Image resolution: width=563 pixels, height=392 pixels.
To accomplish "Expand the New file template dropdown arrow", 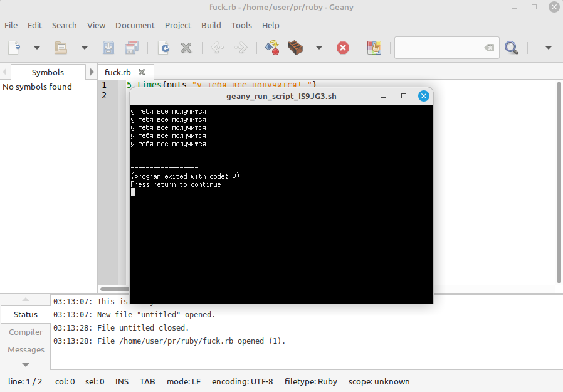I will [x=36, y=48].
